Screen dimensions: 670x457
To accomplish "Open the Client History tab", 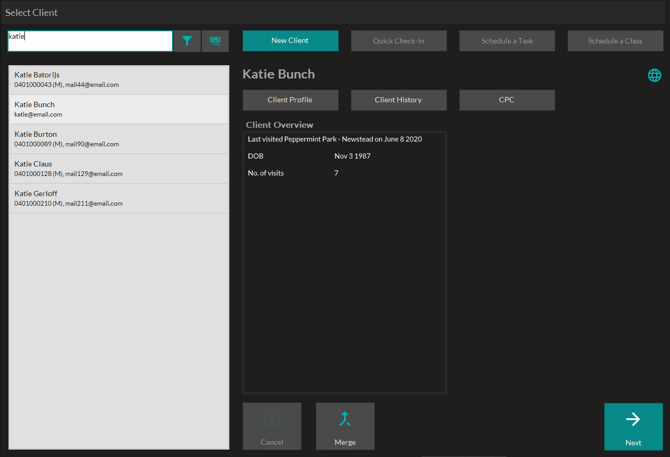I will point(399,100).
